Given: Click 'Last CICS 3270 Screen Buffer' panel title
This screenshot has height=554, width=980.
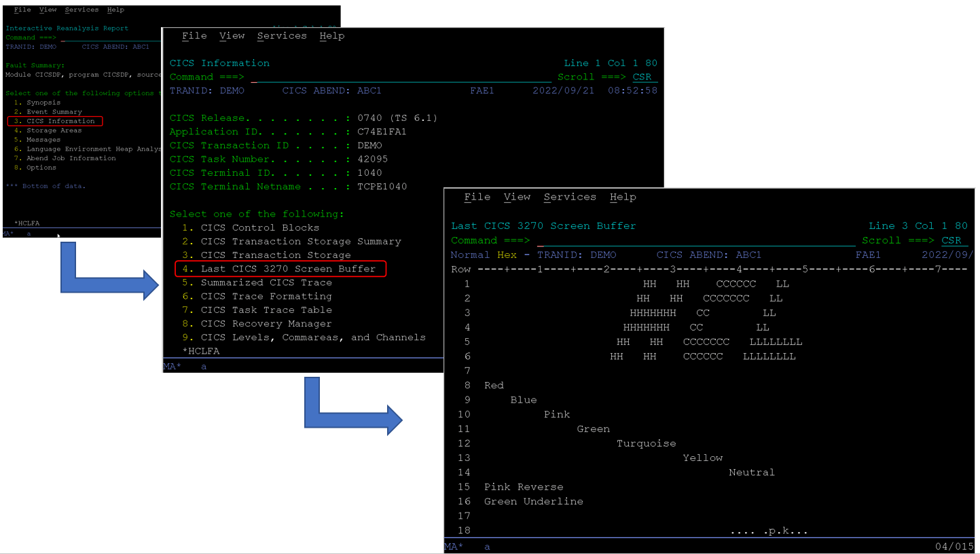Looking at the screenshot, I should (543, 226).
